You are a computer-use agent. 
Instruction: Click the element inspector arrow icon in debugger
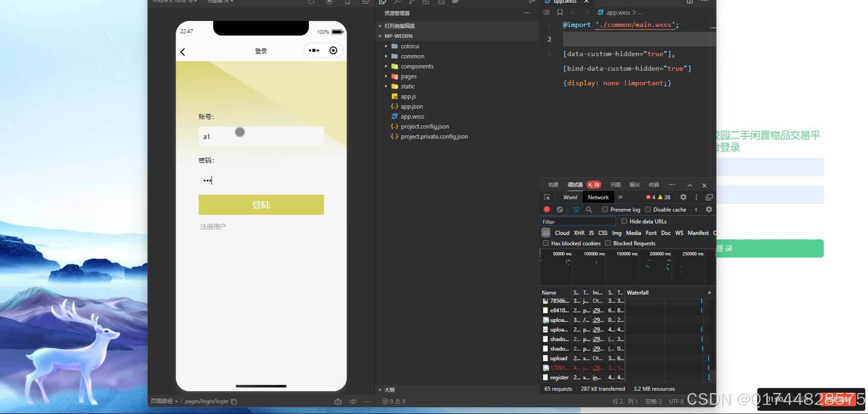click(547, 197)
